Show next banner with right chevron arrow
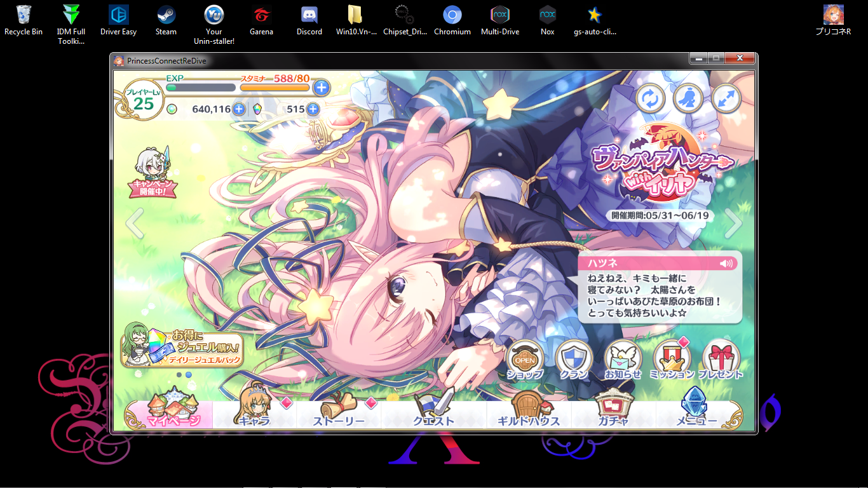Image resolution: width=868 pixels, height=488 pixels. coord(733,222)
